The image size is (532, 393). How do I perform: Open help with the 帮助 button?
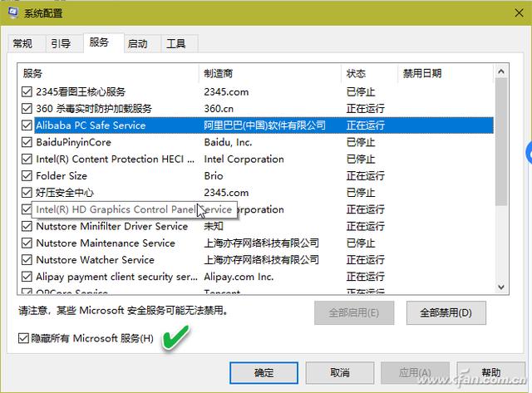pos(490,373)
